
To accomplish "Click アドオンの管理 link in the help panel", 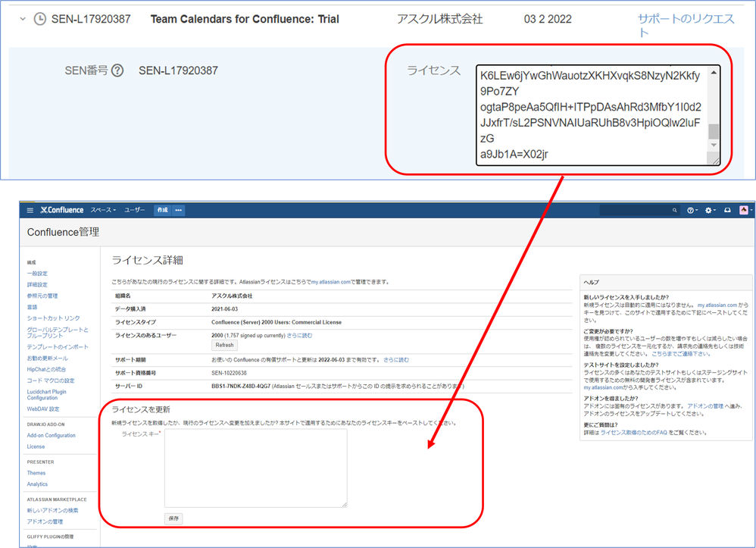I will click(705, 406).
